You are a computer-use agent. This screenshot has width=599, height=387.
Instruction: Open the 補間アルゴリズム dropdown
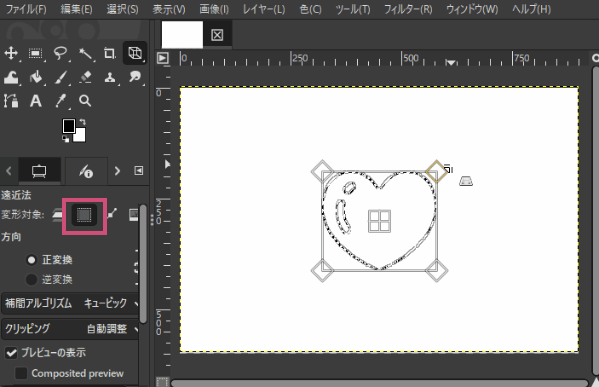[x=71, y=304]
